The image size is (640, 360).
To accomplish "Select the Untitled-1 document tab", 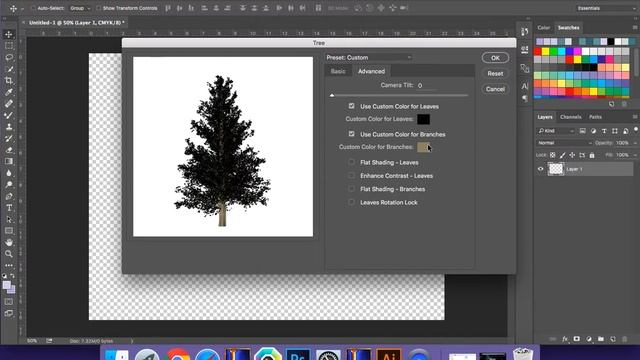I will coord(76,23).
